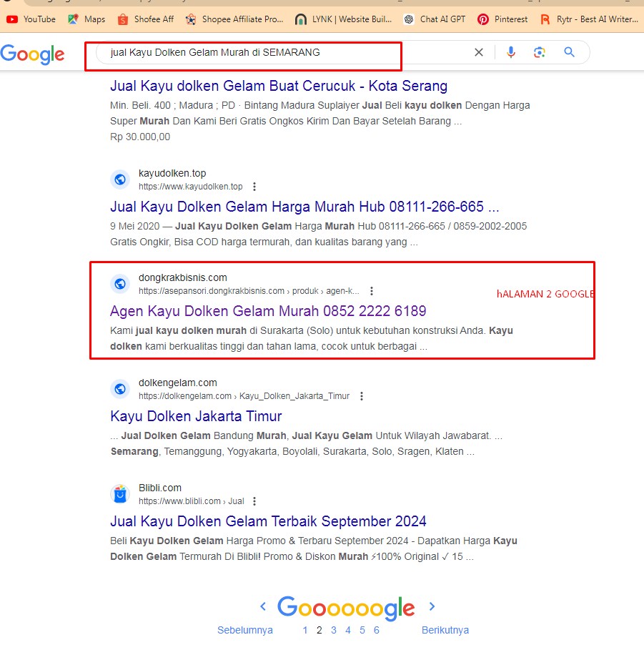Click the dolkengelam.com Kayu_Dolken_Jakarta_Timur URL breadcrumb
The image size is (644, 660).
[244, 396]
